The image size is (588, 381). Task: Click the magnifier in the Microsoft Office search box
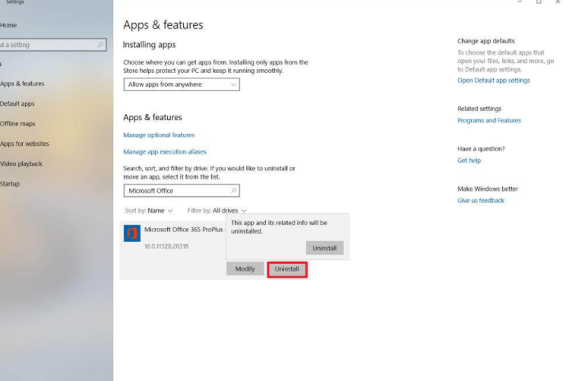tap(234, 191)
